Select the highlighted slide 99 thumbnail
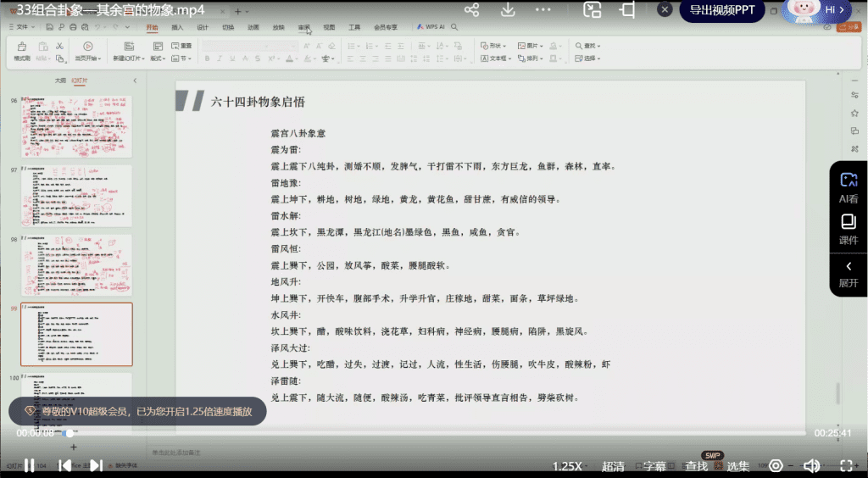The width and height of the screenshot is (868, 478). 76,334
